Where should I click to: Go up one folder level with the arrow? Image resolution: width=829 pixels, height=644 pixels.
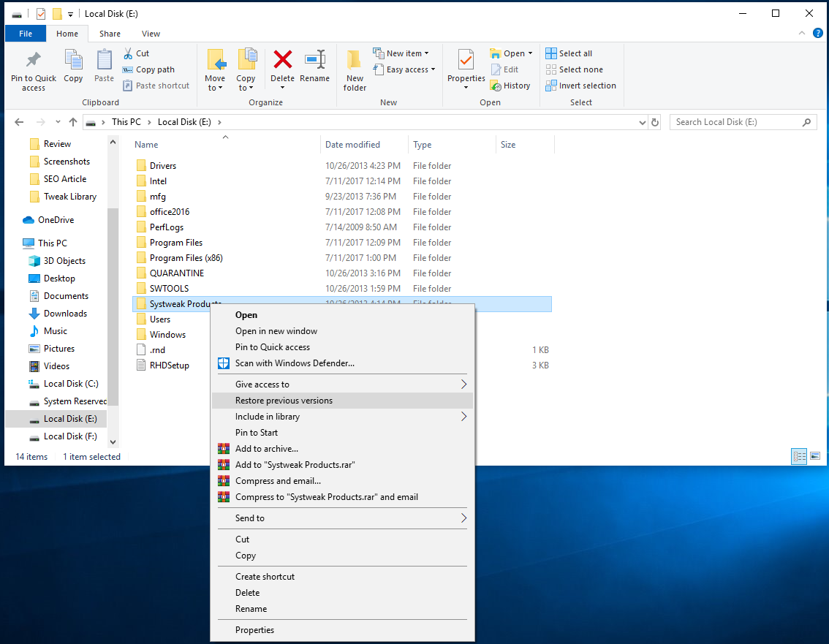pos(73,122)
